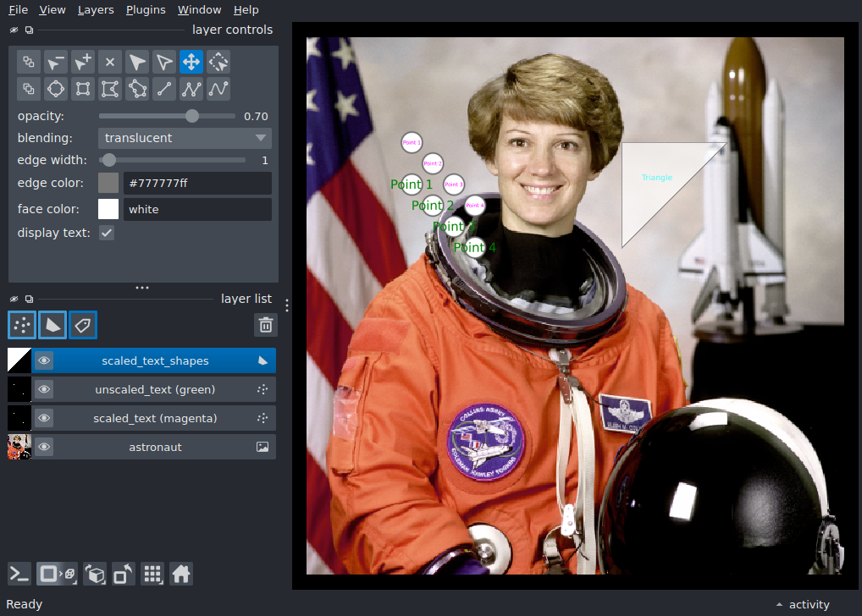Uncheck the display text checkbox
862x616 pixels.
pyautogui.click(x=107, y=233)
